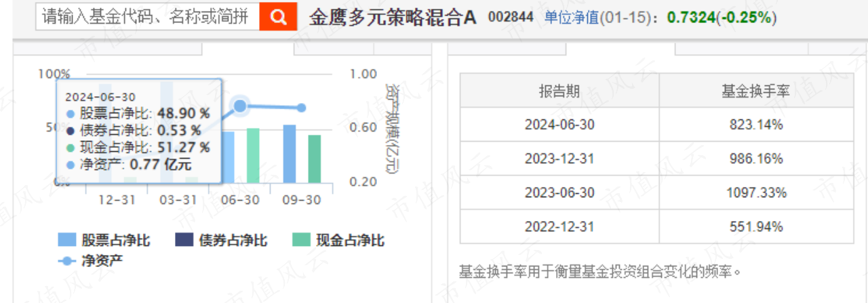
Task: Click the orange magnifier search button
Action: (279, 17)
